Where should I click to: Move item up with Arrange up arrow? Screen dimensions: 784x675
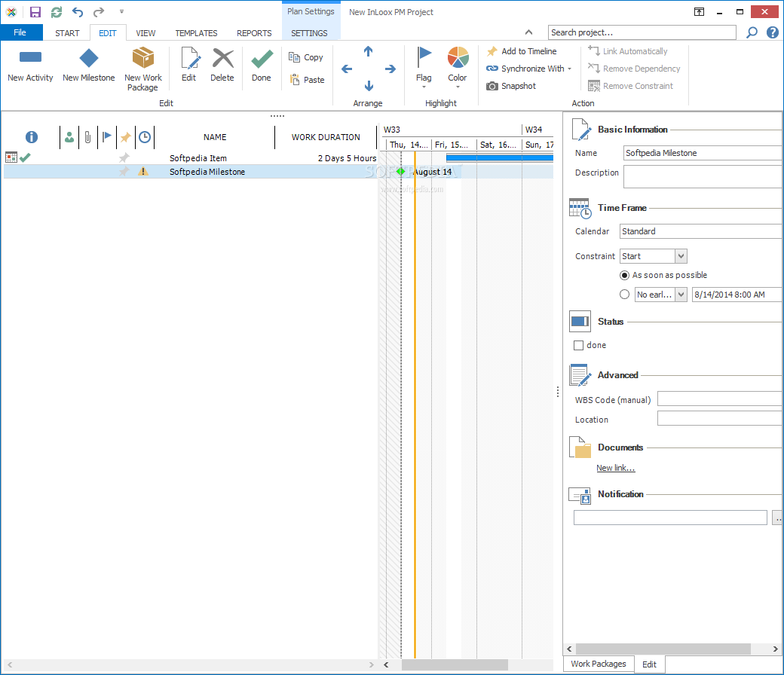(369, 51)
